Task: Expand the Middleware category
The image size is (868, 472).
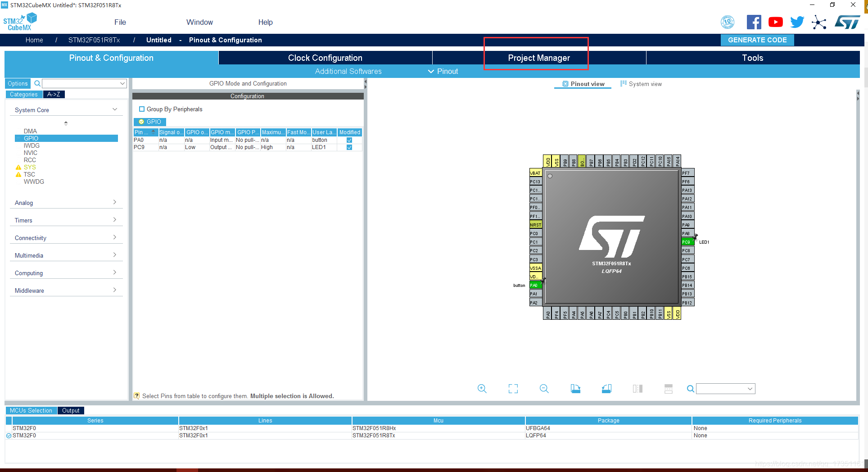Action: 115,290
